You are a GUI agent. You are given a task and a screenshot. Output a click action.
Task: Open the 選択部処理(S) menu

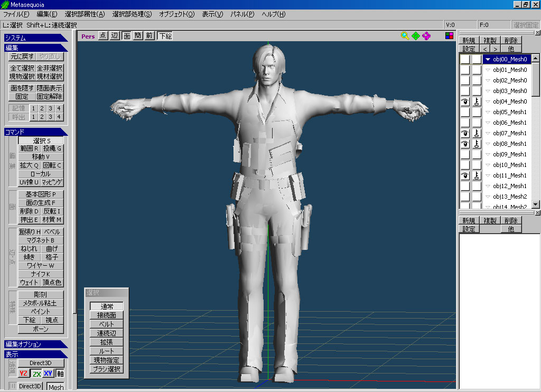132,14
